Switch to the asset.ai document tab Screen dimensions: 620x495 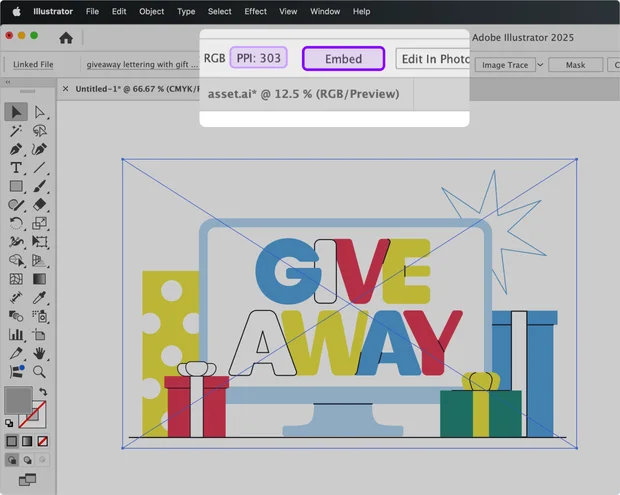point(304,94)
